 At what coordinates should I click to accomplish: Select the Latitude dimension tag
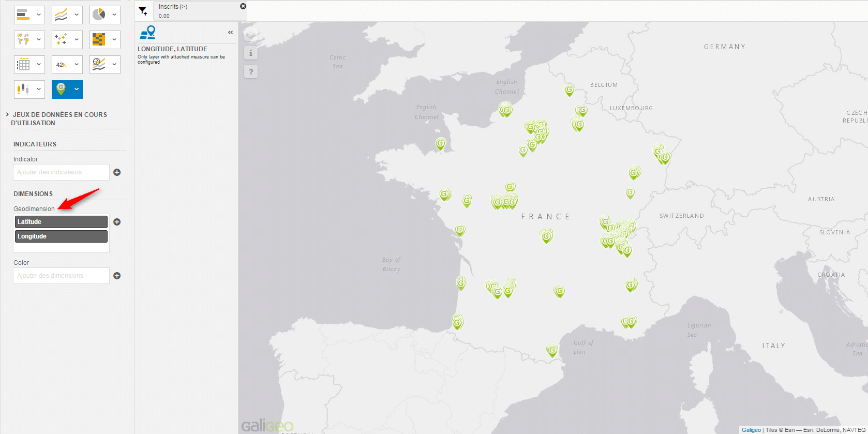[61, 222]
